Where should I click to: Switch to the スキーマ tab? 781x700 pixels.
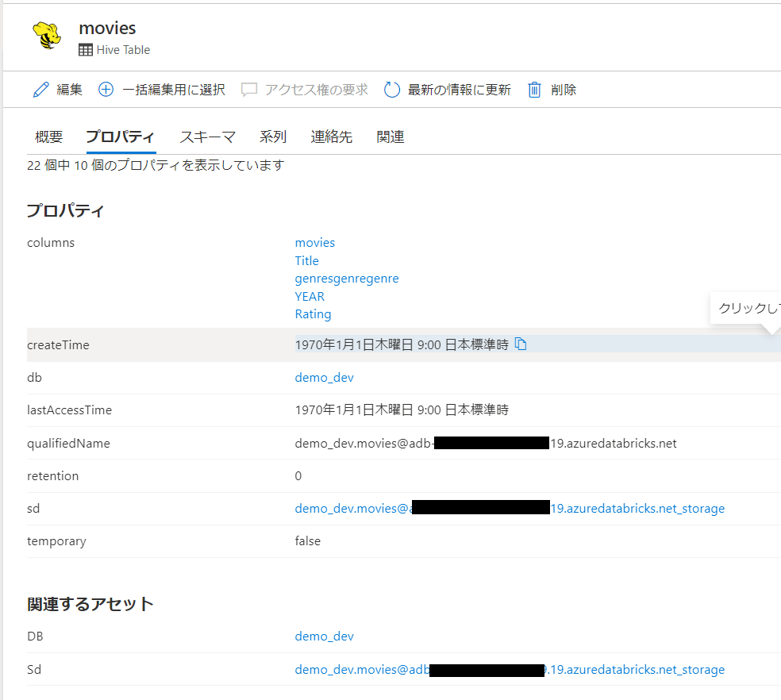pos(208,137)
